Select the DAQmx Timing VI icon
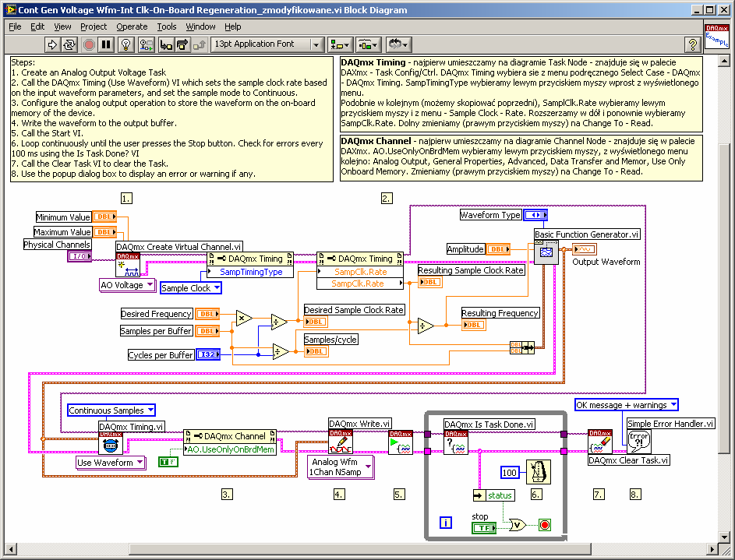The image size is (735, 560). [111, 443]
